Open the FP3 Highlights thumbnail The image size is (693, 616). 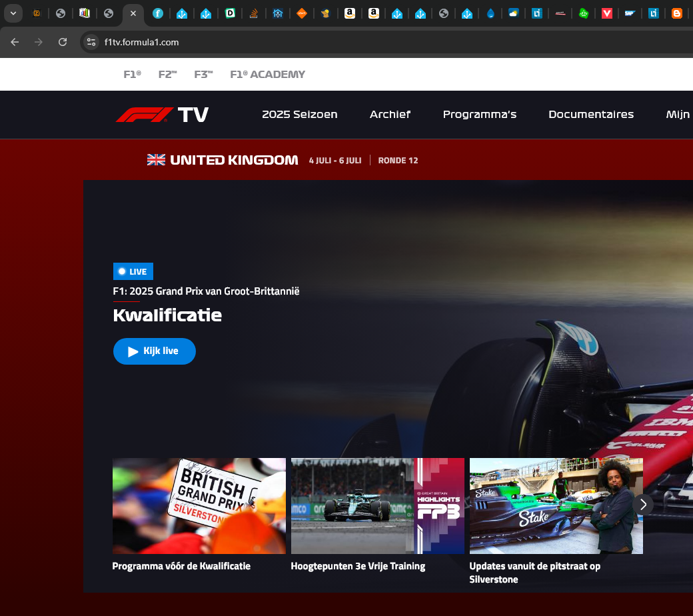pyautogui.click(x=377, y=506)
